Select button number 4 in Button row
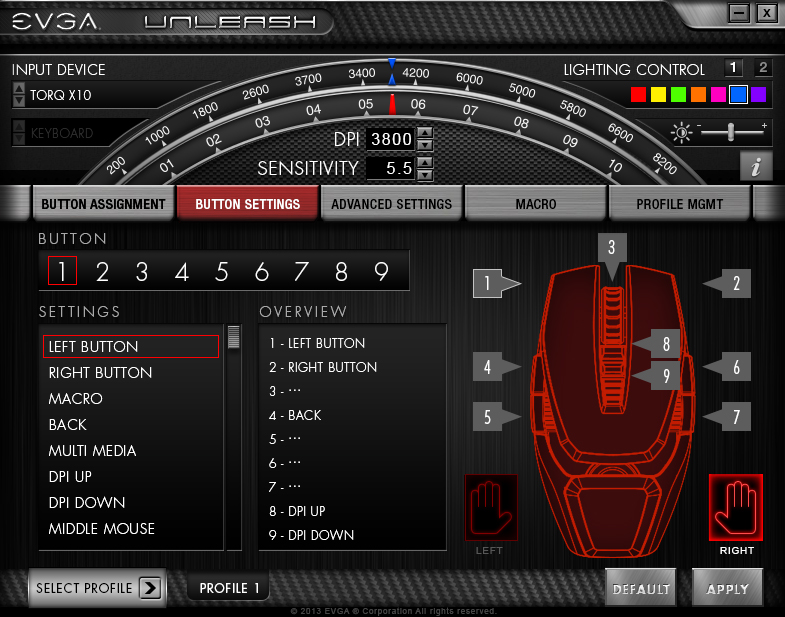This screenshot has width=785, height=617. tap(182, 271)
